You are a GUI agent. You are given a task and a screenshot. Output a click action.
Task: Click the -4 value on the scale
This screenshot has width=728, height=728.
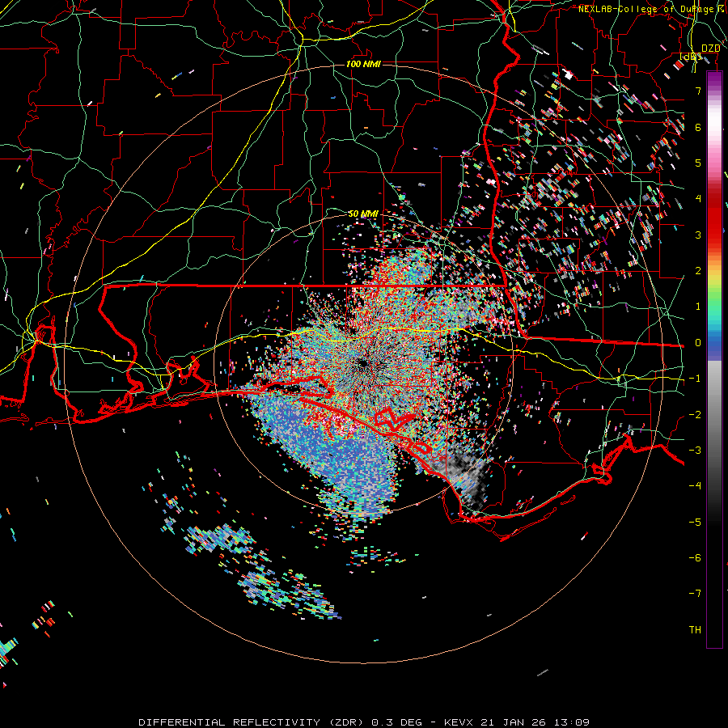click(695, 486)
